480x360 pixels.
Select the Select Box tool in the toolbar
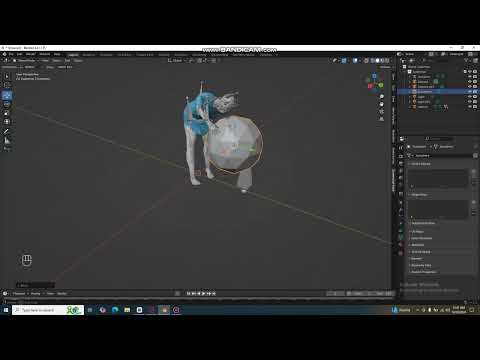coord(7,76)
